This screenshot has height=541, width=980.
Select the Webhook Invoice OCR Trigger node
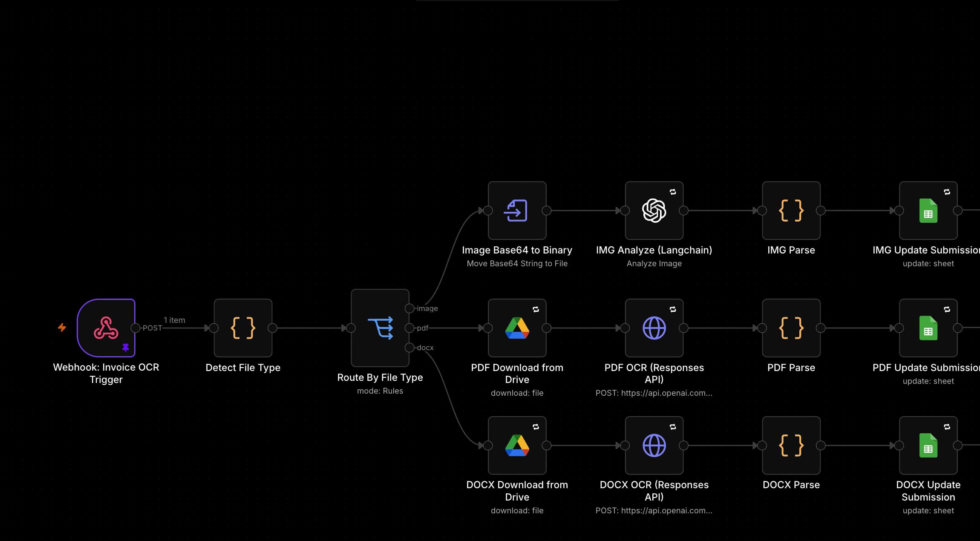(106, 328)
